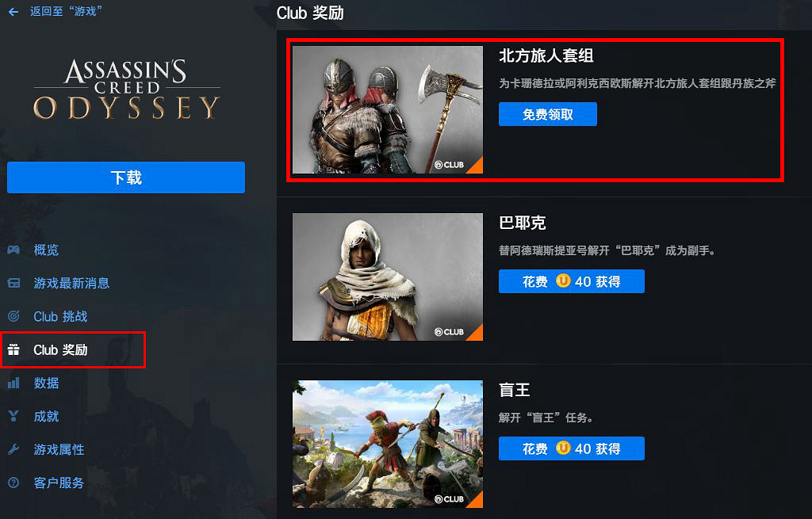
Task: Click the question mark icon beside 客户服务
Action: (x=13, y=483)
